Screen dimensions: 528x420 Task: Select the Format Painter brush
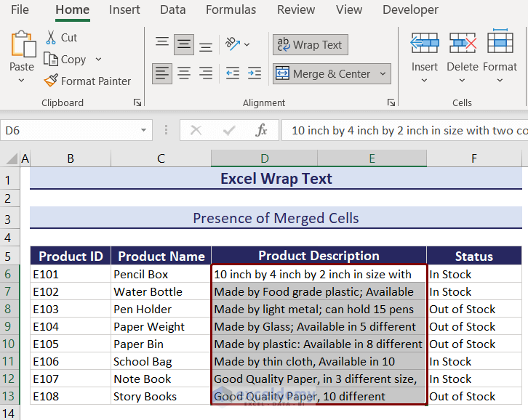pos(51,81)
